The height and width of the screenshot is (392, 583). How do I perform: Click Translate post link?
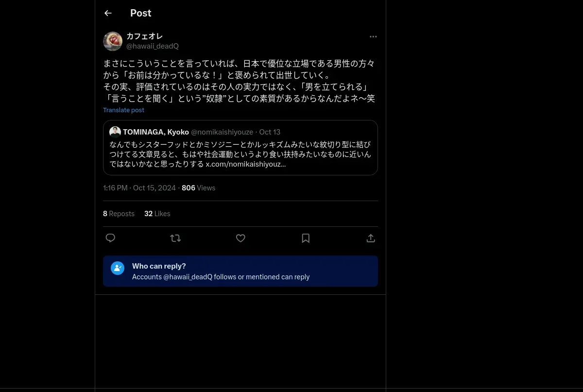pos(123,110)
